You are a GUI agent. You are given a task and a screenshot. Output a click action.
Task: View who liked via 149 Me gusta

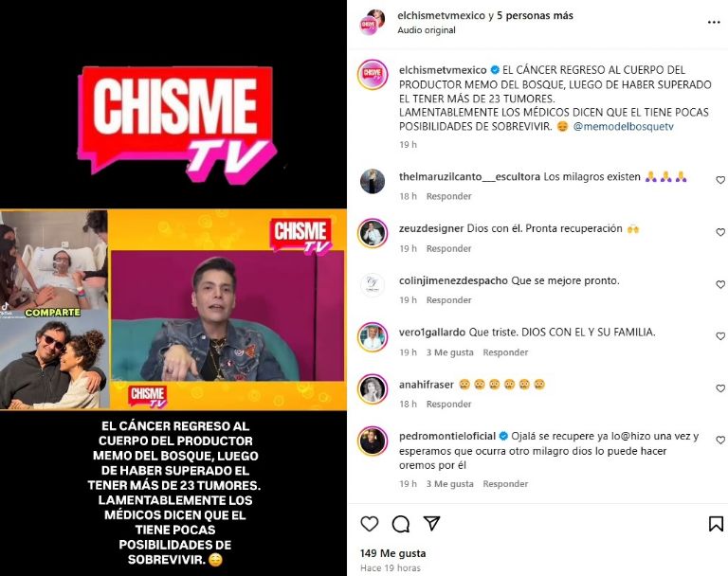[392, 553]
